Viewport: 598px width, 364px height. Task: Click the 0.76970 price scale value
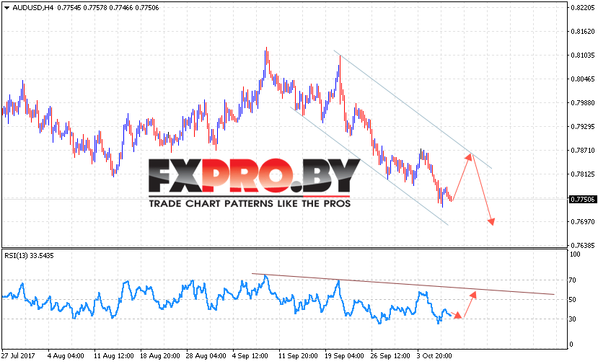coord(583,221)
